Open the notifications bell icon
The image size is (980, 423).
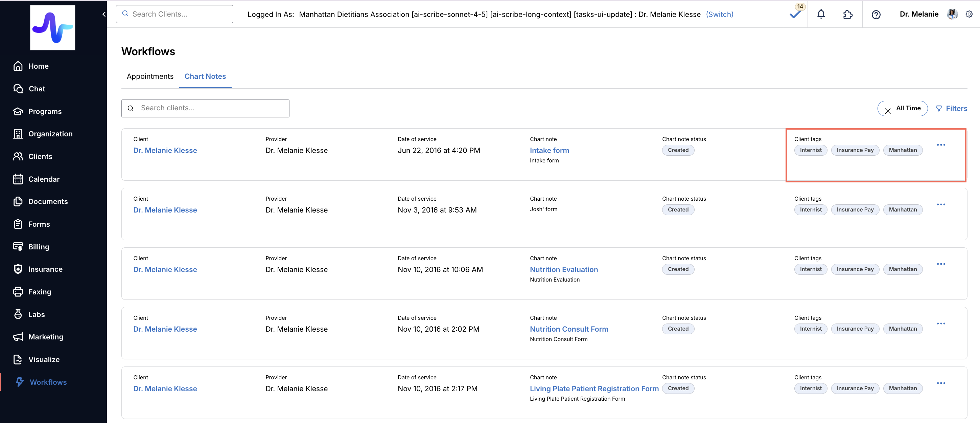[x=821, y=15]
